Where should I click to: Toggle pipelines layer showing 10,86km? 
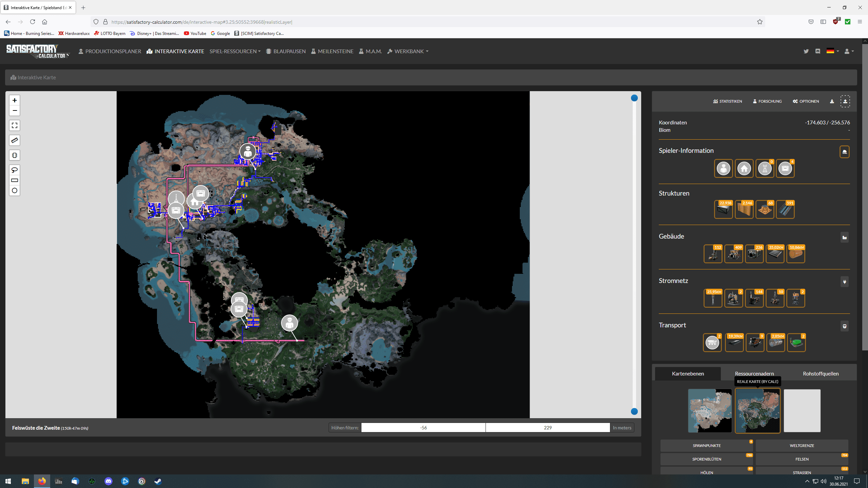pos(796,254)
